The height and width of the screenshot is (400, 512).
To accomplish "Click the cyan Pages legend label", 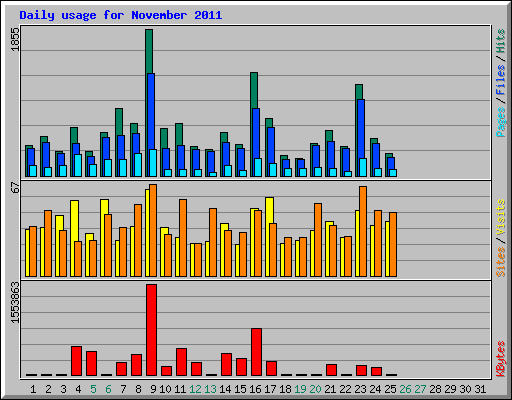I will pyautogui.click(x=500, y=122).
